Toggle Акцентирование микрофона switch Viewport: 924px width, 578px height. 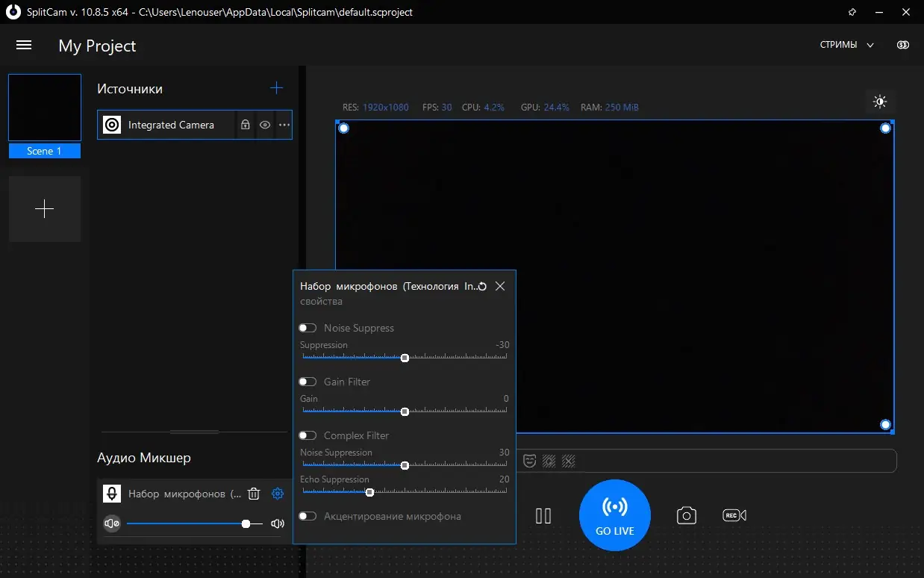(x=308, y=516)
